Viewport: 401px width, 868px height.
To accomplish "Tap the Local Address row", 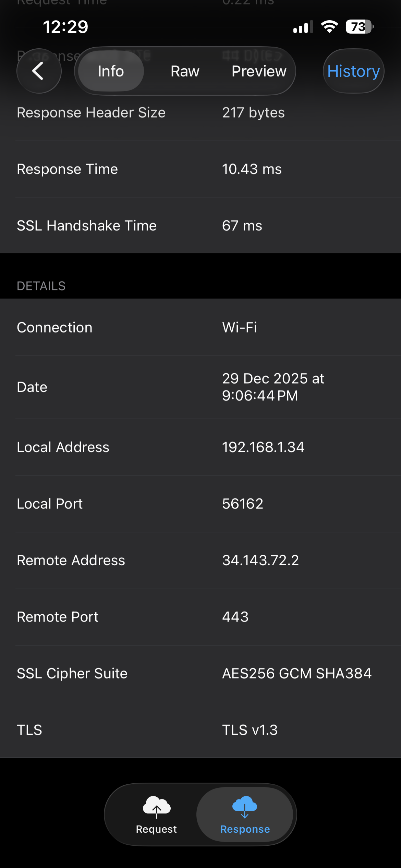I will coord(137,447).
